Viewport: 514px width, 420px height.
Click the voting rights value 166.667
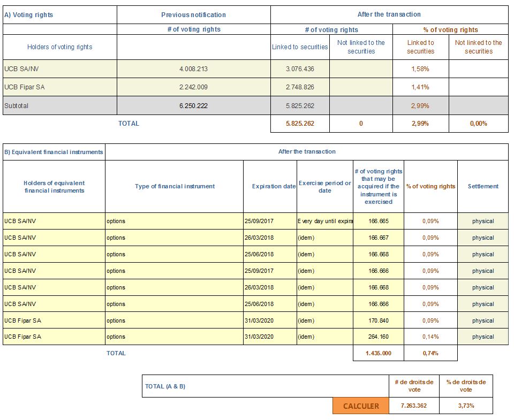pos(379,238)
